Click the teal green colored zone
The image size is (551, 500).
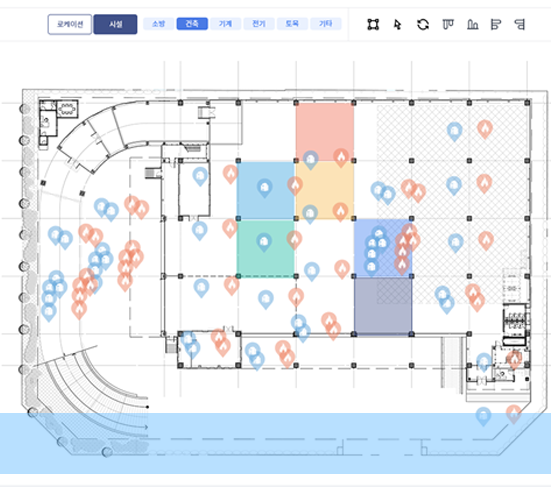[266, 248]
